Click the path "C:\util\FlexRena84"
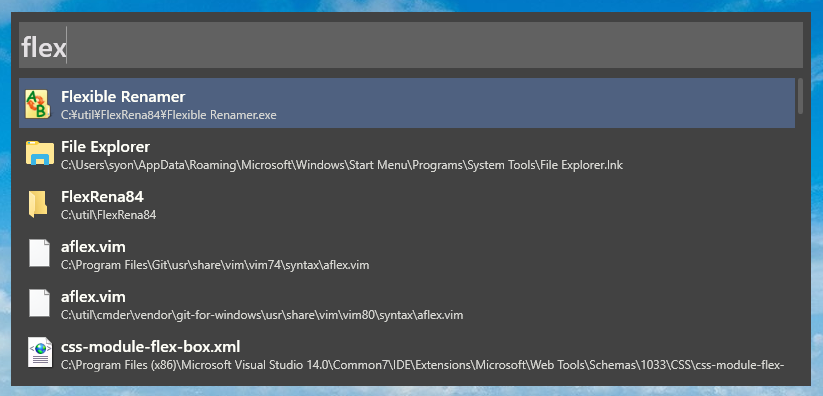The image size is (823, 396). tap(108, 215)
